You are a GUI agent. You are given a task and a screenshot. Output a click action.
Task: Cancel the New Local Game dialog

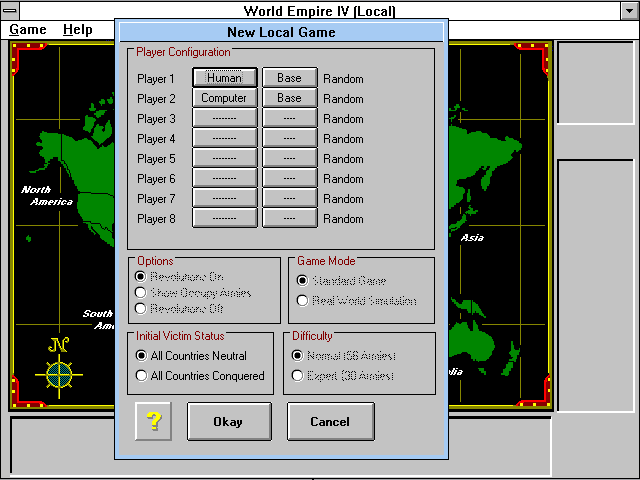pos(331,421)
